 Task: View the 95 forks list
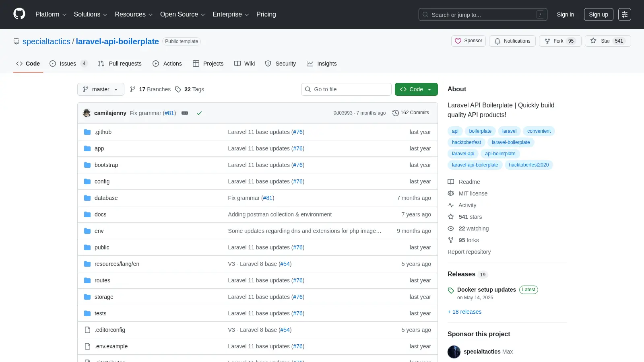463,240
